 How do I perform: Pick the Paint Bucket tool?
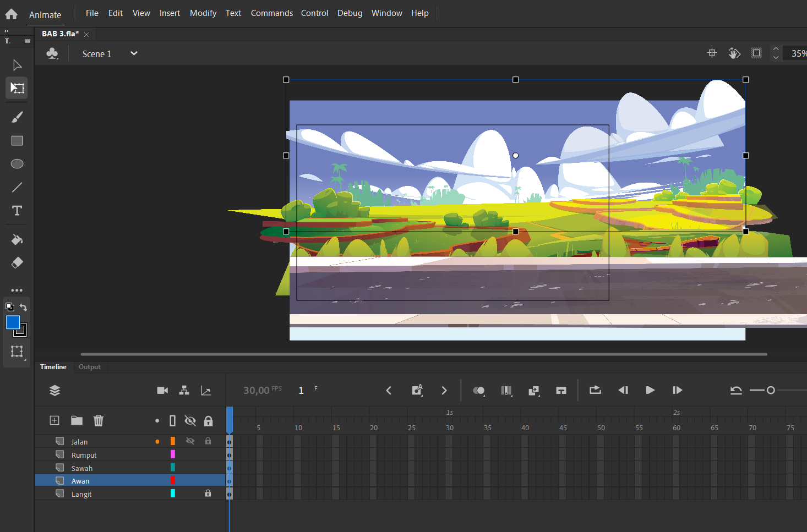(x=17, y=240)
